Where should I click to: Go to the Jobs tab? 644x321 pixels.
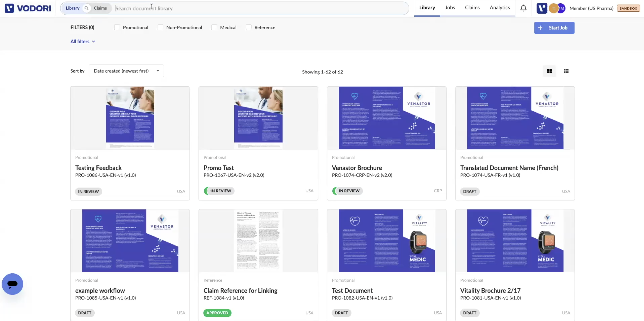tap(450, 7)
